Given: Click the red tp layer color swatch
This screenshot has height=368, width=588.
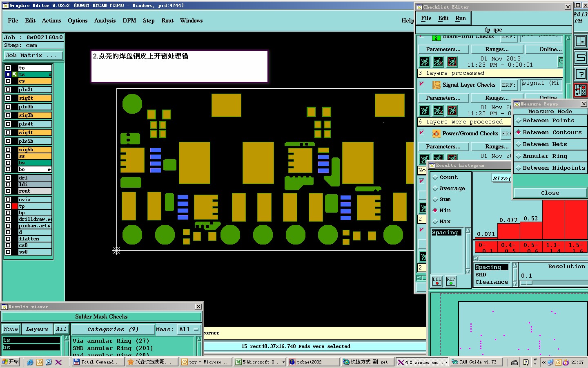Looking at the screenshot, I should coord(15,206).
